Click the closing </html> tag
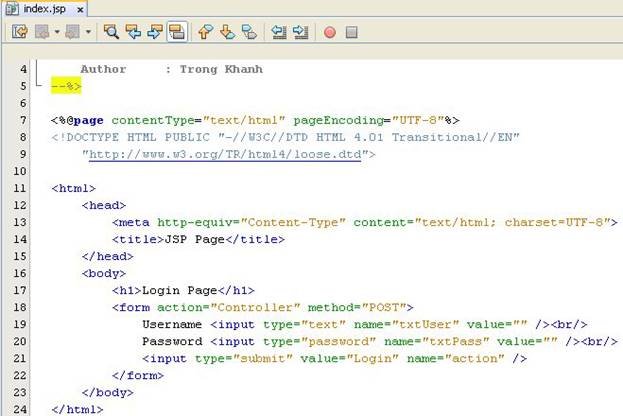The width and height of the screenshot is (623, 416). click(x=77, y=409)
